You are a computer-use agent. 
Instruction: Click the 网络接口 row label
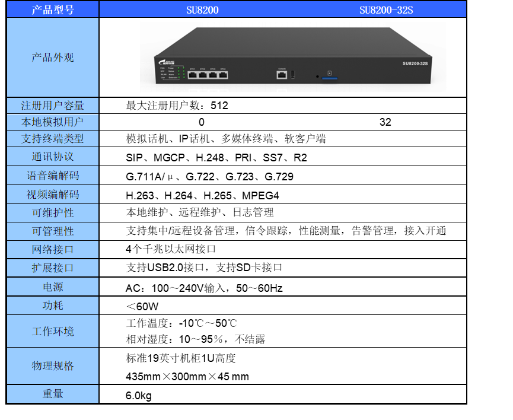[53, 249]
